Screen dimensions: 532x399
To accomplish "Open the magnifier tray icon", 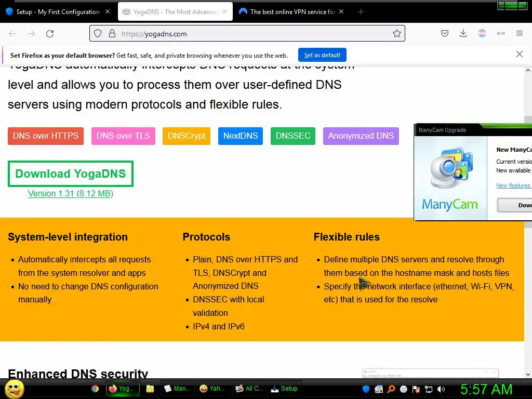I will (391, 389).
